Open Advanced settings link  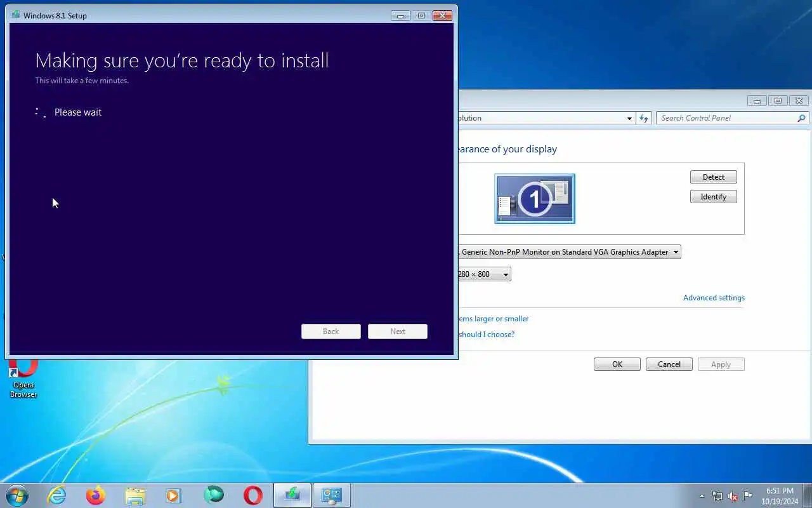(714, 298)
